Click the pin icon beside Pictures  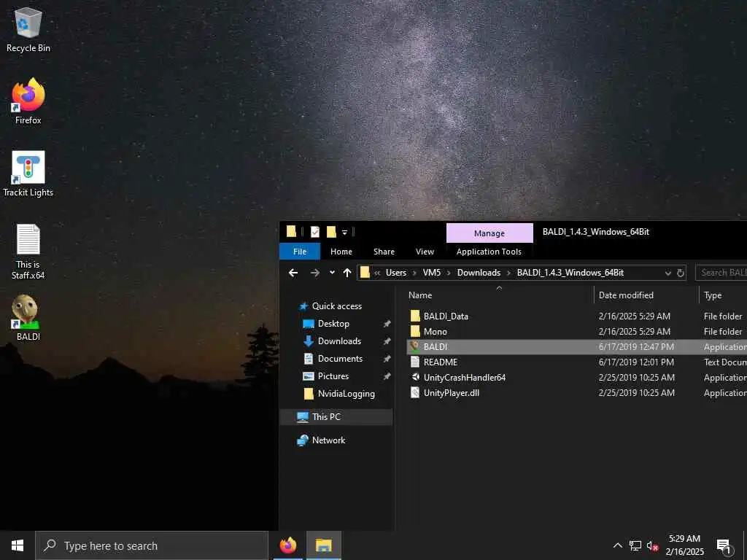(387, 376)
